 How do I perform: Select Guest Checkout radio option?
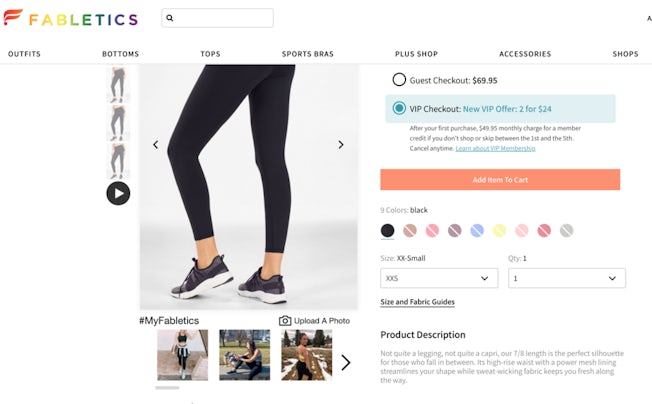tap(399, 79)
